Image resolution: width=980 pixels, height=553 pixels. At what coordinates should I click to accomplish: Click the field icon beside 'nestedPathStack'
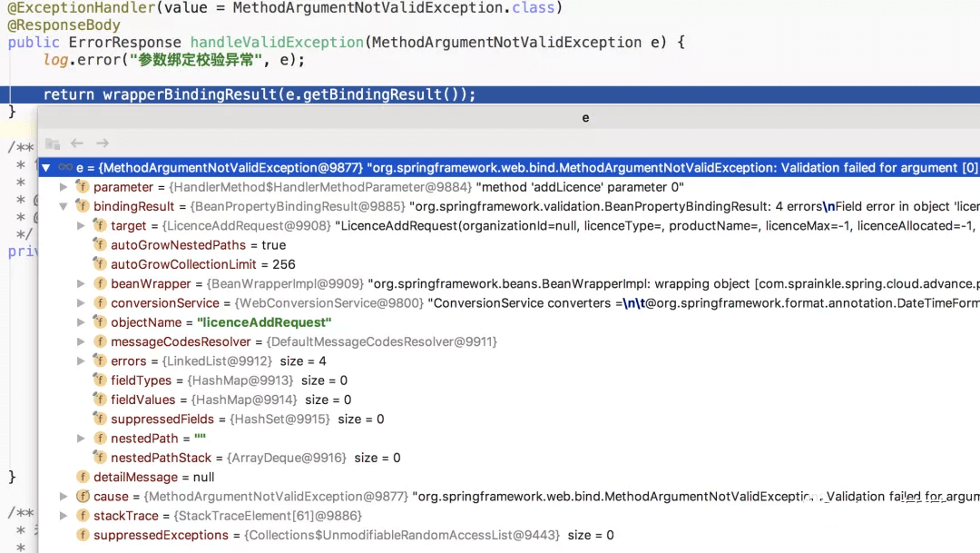[x=100, y=458]
